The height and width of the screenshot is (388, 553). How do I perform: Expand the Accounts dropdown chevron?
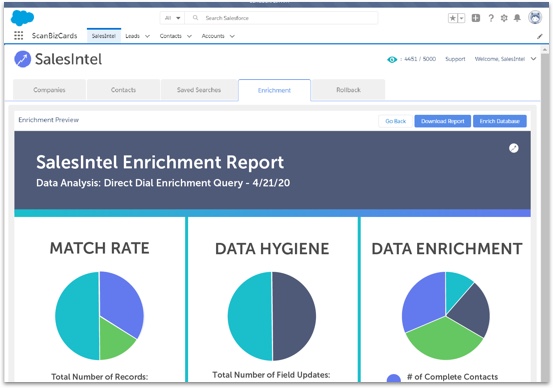(x=232, y=36)
